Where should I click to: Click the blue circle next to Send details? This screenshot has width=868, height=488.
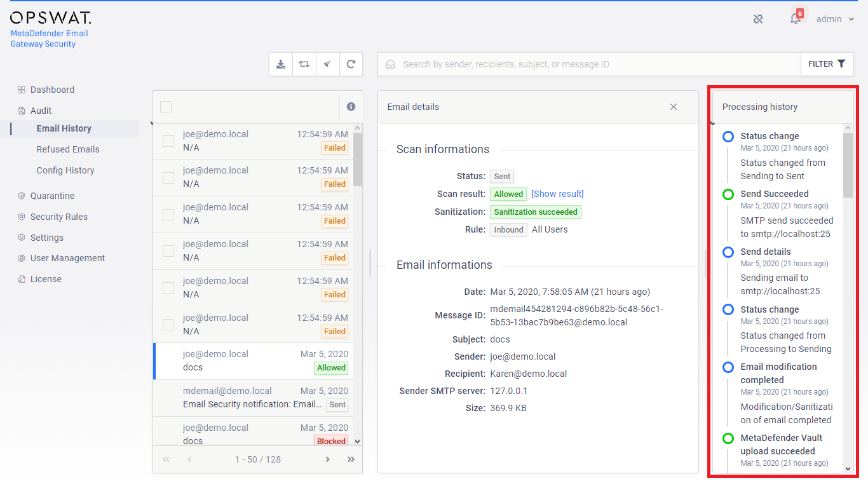(x=728, y=252)
